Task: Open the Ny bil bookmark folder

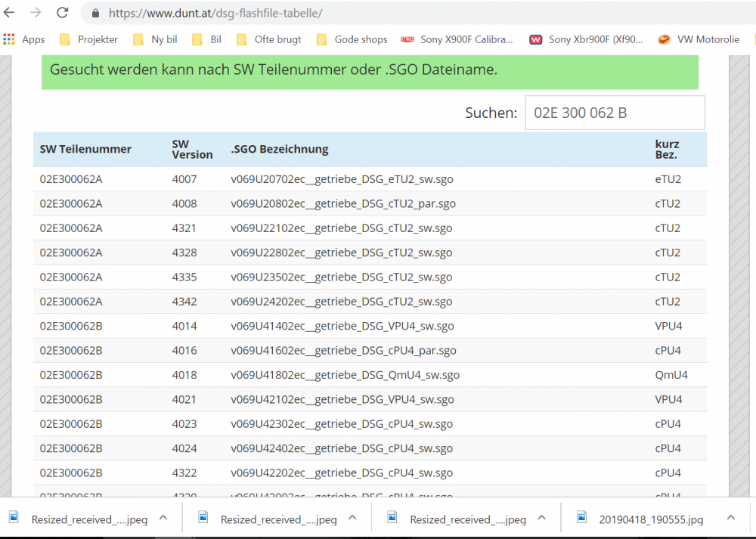Action: pos(155,39)
